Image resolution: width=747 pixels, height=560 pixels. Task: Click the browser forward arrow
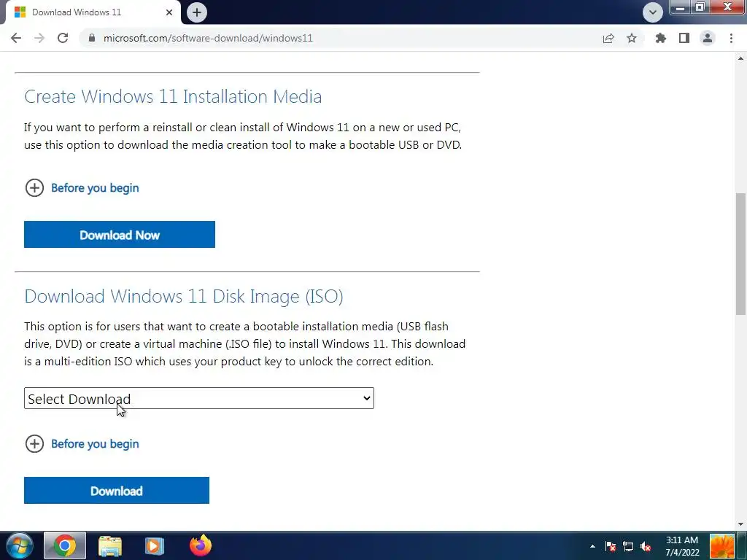point(39,38)
